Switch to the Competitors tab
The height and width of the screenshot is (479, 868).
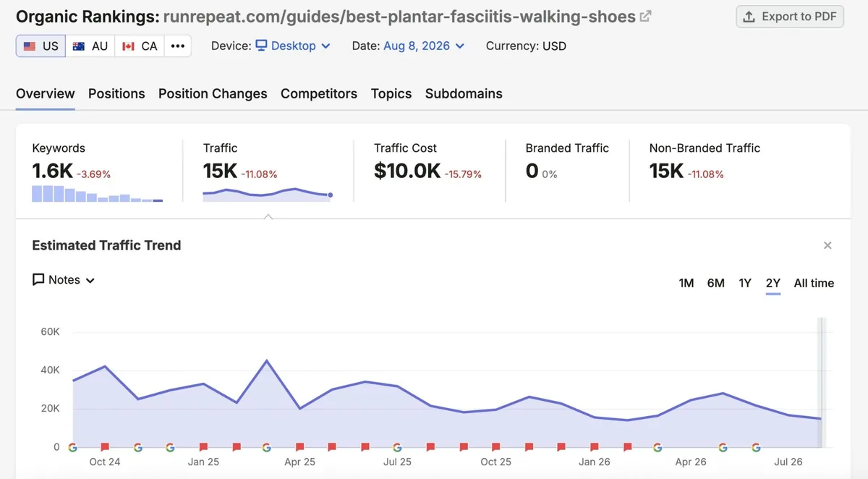point(319,93)
